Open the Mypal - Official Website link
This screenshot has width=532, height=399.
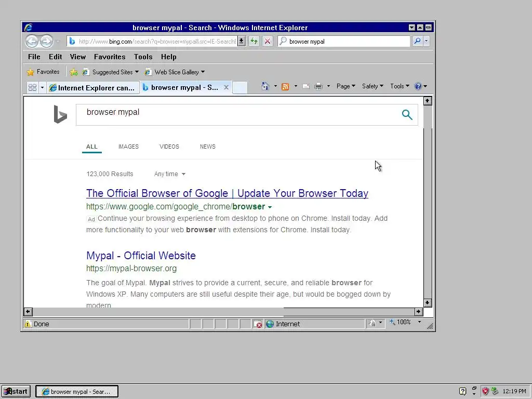click(x=141, y=256)
